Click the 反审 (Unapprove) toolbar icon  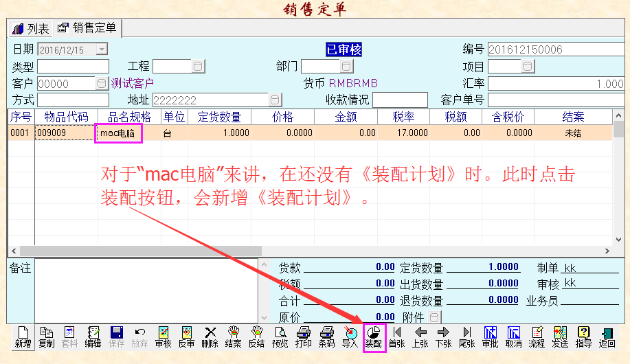(186, 337)
